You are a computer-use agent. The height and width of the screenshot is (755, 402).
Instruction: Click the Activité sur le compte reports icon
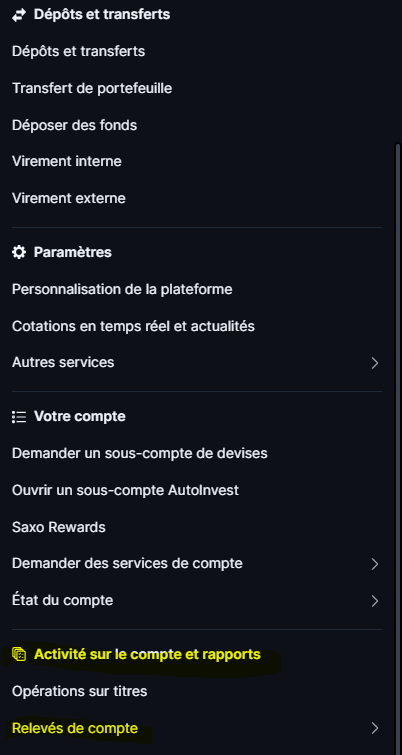point(19,655)
